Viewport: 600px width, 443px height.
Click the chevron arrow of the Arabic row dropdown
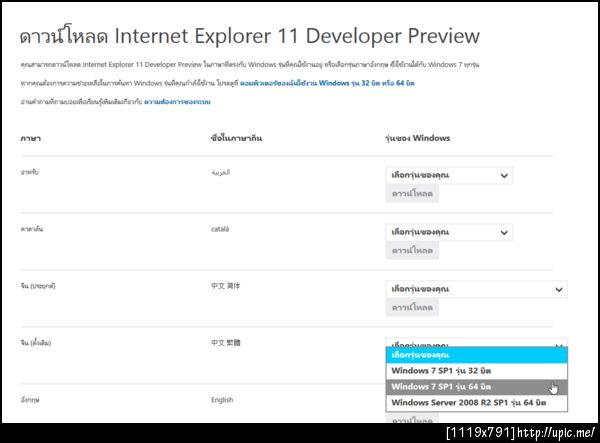504,176
